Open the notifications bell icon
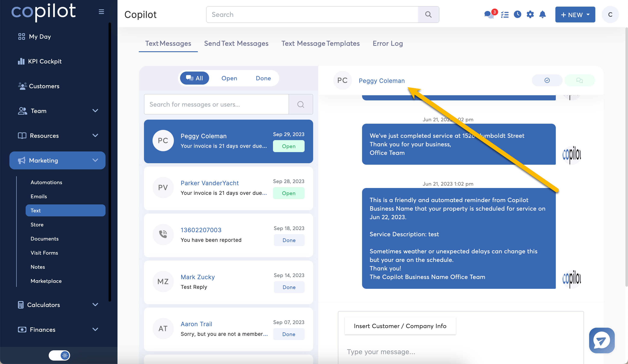The width and height of the screenshot is (628, 364). click(543, 15)
